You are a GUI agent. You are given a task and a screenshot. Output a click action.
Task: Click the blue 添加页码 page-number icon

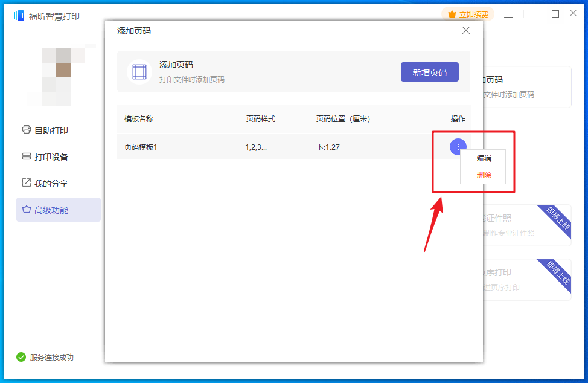(x=139, y=72)
